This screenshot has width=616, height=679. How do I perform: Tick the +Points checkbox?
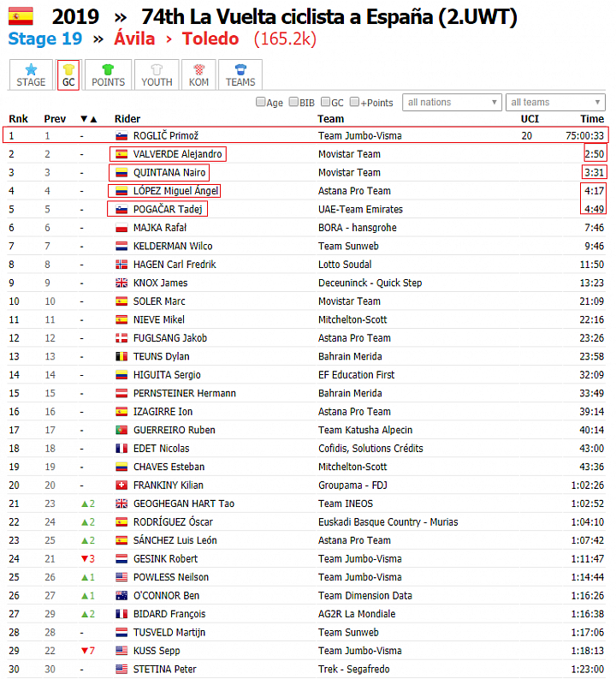355,102
